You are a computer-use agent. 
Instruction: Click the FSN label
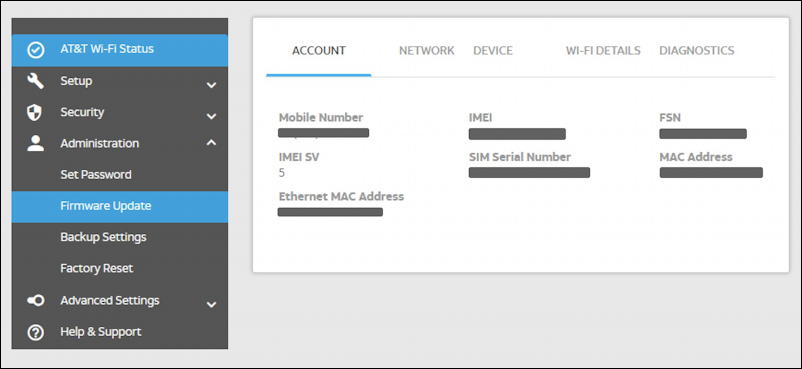(670, 117)
